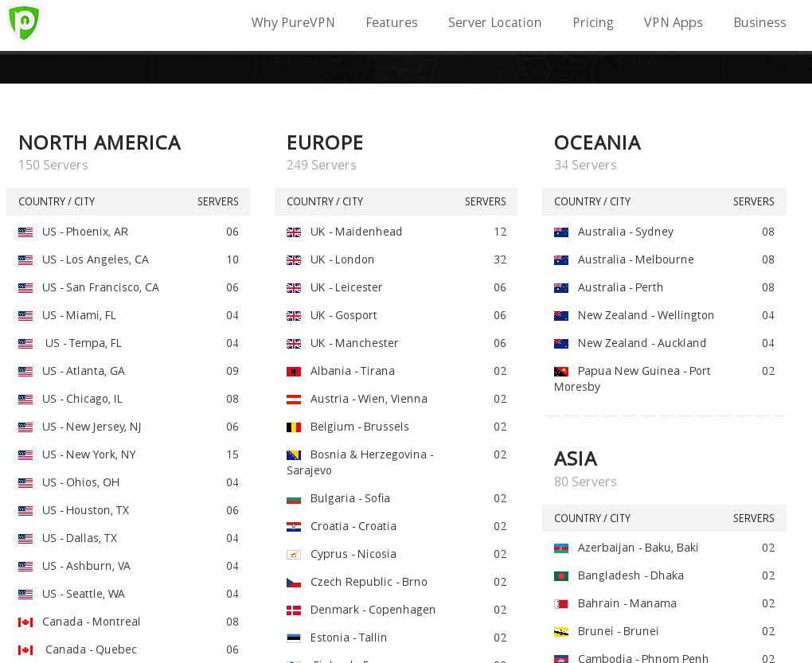Select the US - Ashburn, VA entry
The image size is (812, 663).
pos(87,567)
